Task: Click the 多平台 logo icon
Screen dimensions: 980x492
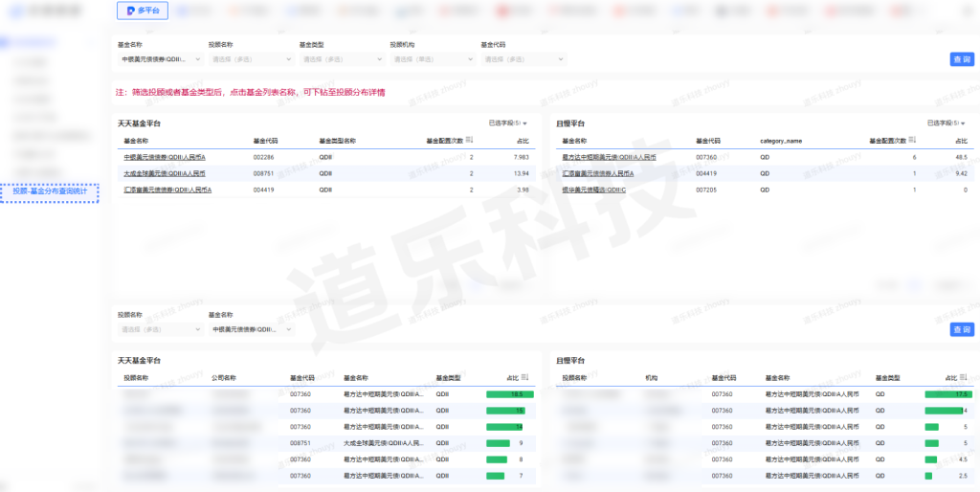Action: click(x=131, y=11)
